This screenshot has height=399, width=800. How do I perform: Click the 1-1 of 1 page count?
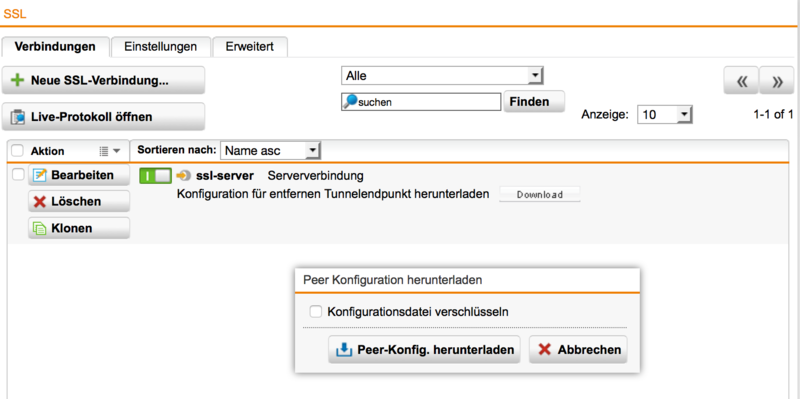coord(773,115)
